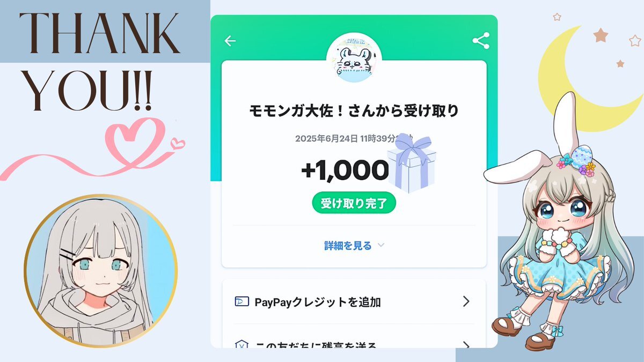
Task: Click モモンガ大佐！さんから受け取り title
Action: click(x=354, y=111)
